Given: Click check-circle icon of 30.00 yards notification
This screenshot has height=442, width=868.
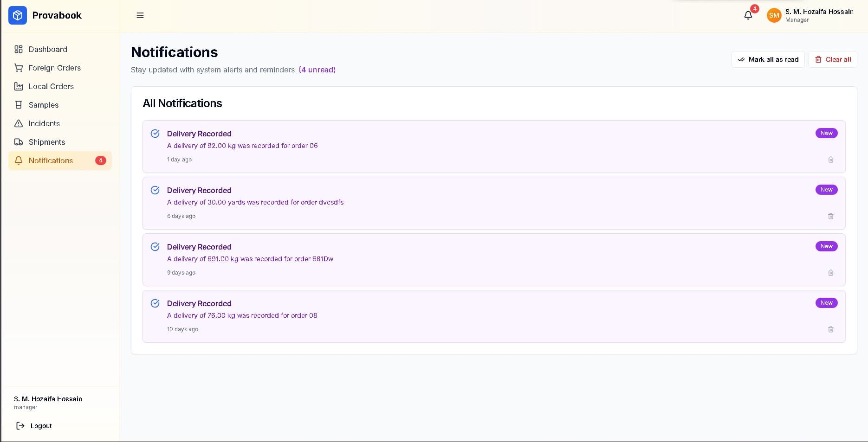Looking at the screenshot, I should click(155, 190).
